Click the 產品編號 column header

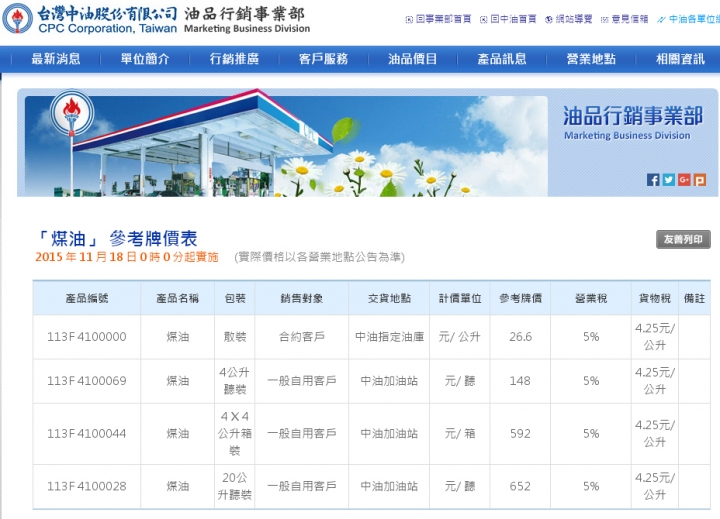tap(87, 299)
